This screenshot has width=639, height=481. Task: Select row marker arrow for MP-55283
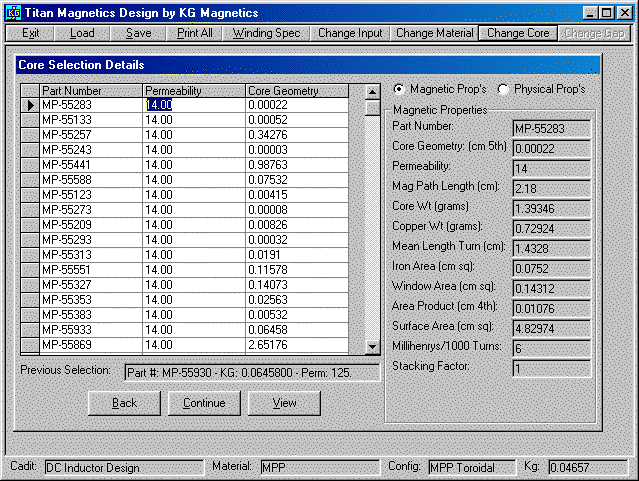click(x=30, y=105)
